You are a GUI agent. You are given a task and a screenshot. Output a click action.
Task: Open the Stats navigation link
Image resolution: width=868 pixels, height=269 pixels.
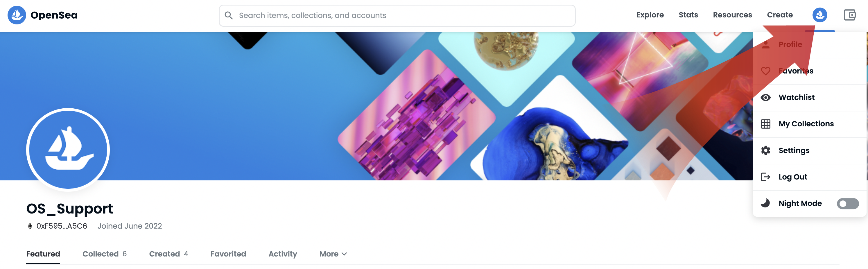click(x=688, y=15)
